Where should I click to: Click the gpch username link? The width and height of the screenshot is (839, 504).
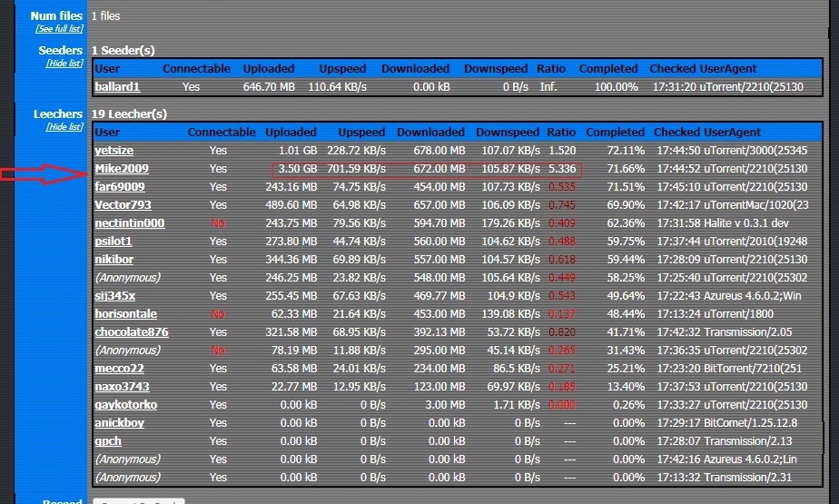108,441
